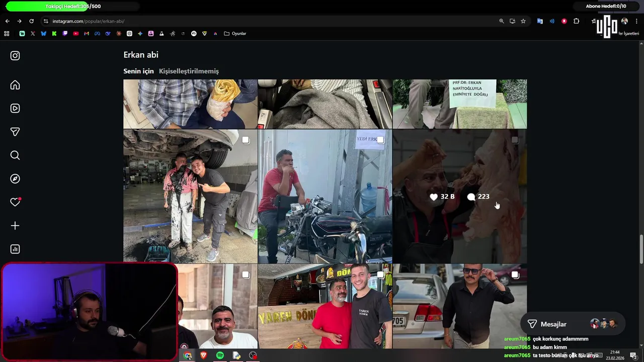
Task: Open the zoom magnifier in address bar
Action: pos(502,21)
